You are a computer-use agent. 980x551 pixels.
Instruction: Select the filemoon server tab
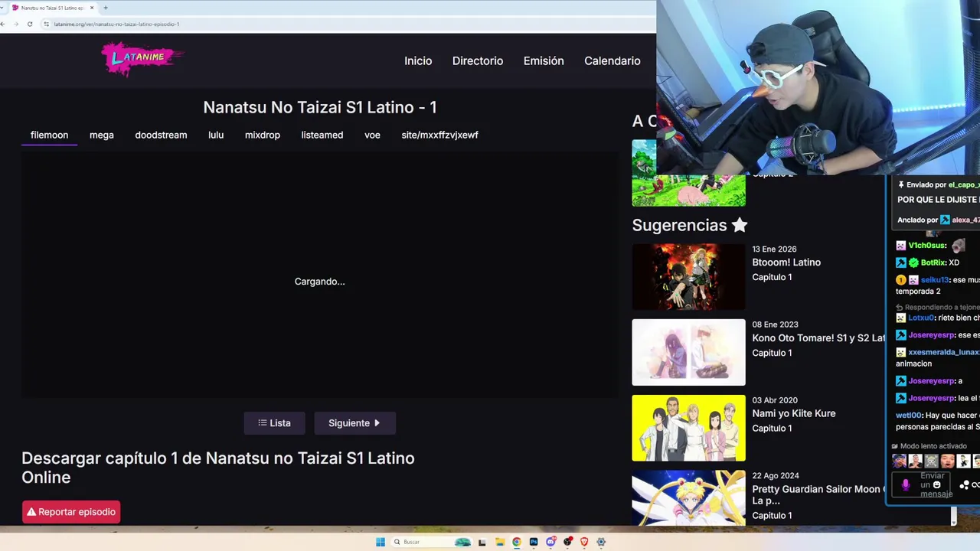[x=49, y=135]
